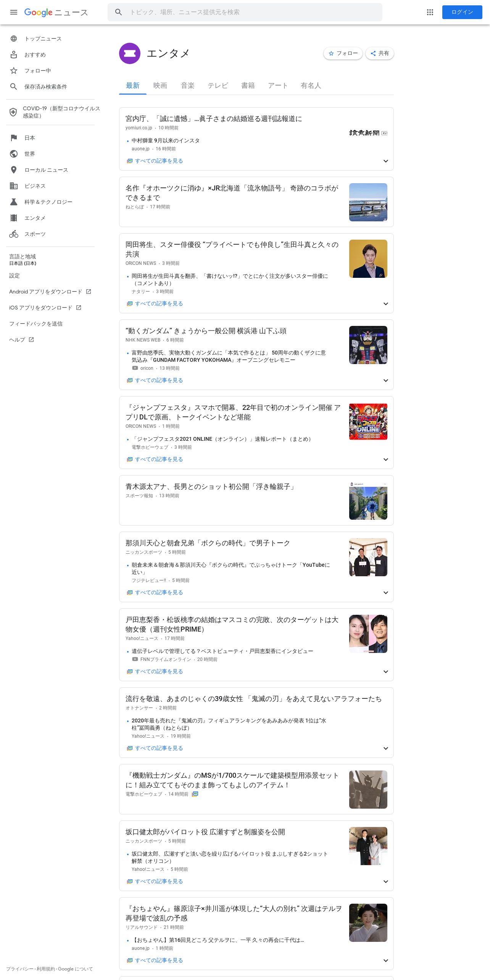Screen dimensions: 490x980
Task: Switch to the アート tab
Action: [278, 85]
